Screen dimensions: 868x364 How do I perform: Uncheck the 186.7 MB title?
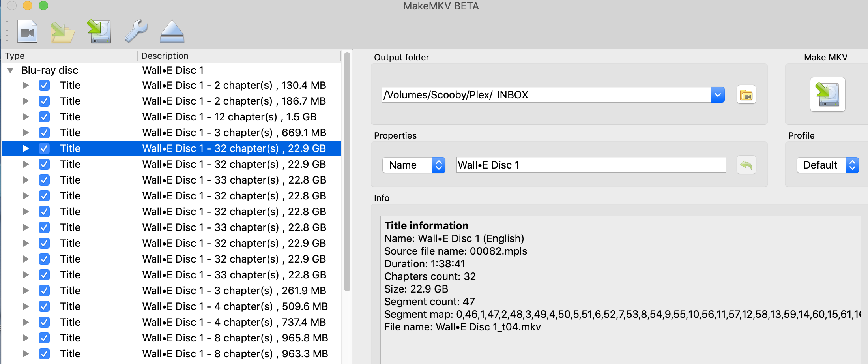tap(44, 101)
